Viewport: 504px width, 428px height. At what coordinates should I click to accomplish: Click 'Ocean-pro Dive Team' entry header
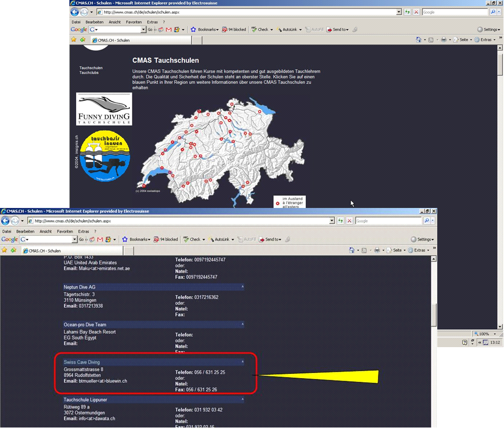(153, 325)
